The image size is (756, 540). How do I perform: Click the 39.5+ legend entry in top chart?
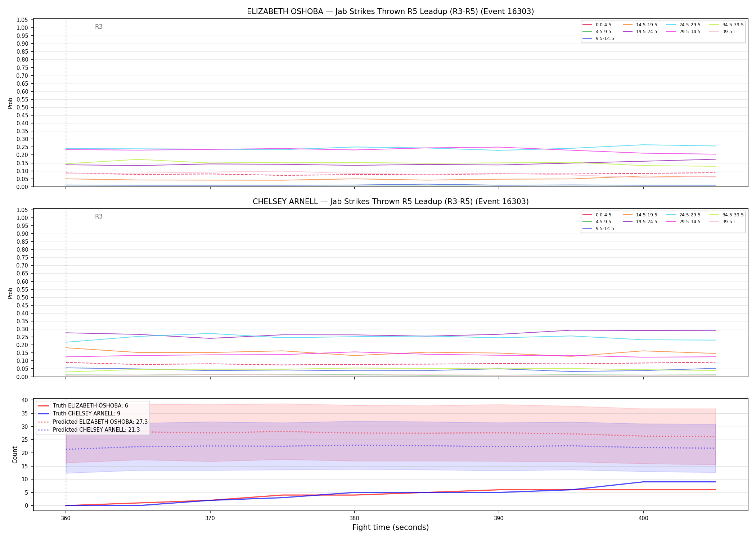[x=723, y=32]
